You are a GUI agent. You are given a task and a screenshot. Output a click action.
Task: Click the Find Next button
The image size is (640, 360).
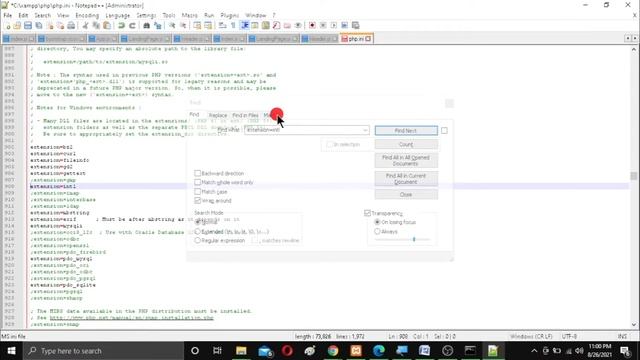coord(406,131)
